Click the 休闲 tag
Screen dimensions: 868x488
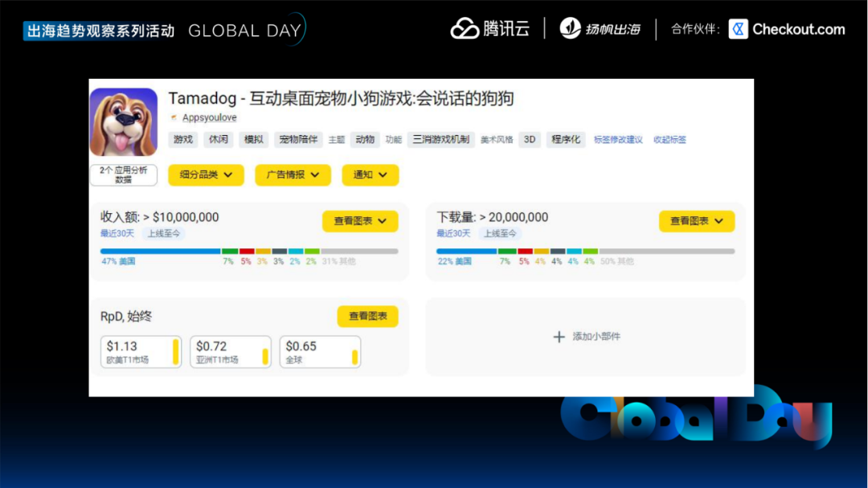[x=218, y=140]
